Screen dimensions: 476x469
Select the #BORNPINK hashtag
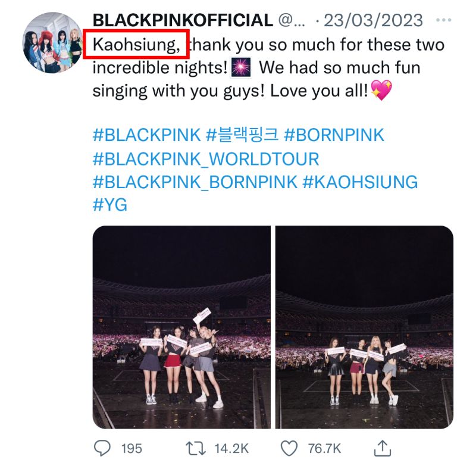(334, 135)
